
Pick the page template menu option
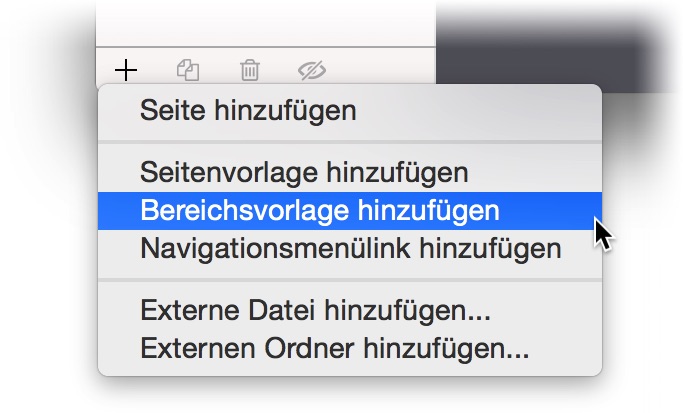click(x=304, y=172)
